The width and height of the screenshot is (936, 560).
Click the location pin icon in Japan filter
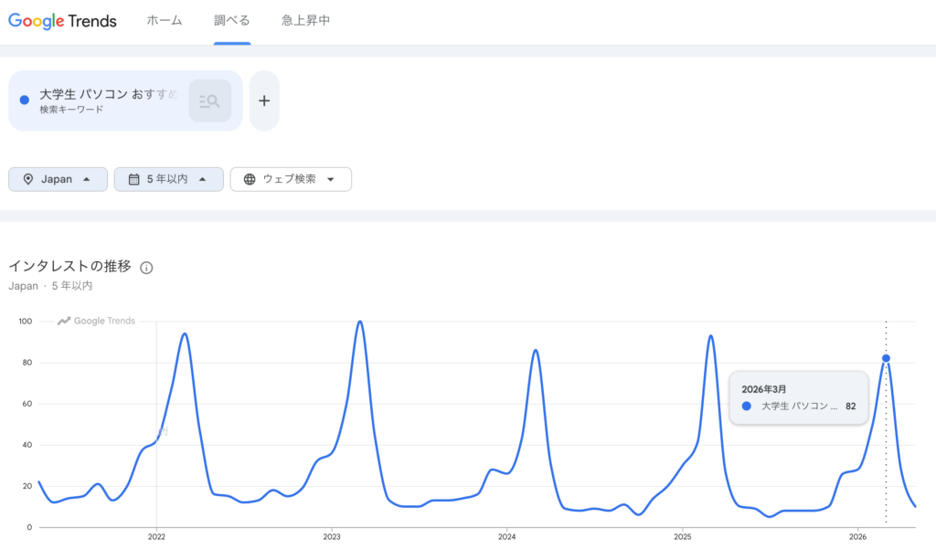pyautogui.click(x=28, y=179)
